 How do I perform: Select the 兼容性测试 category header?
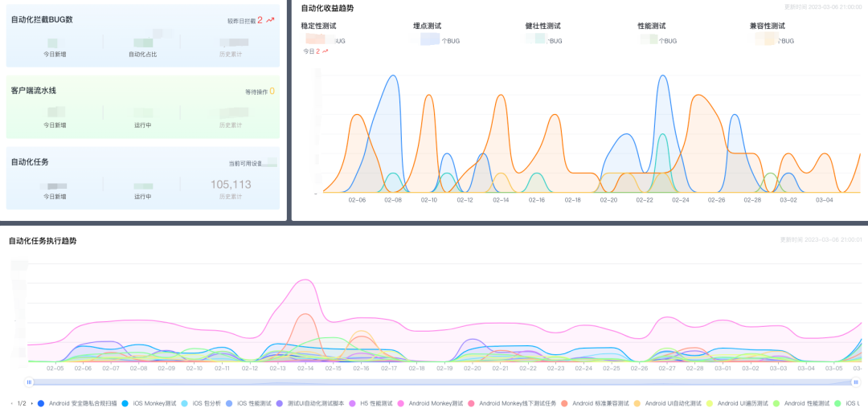(x=768, y=26)
